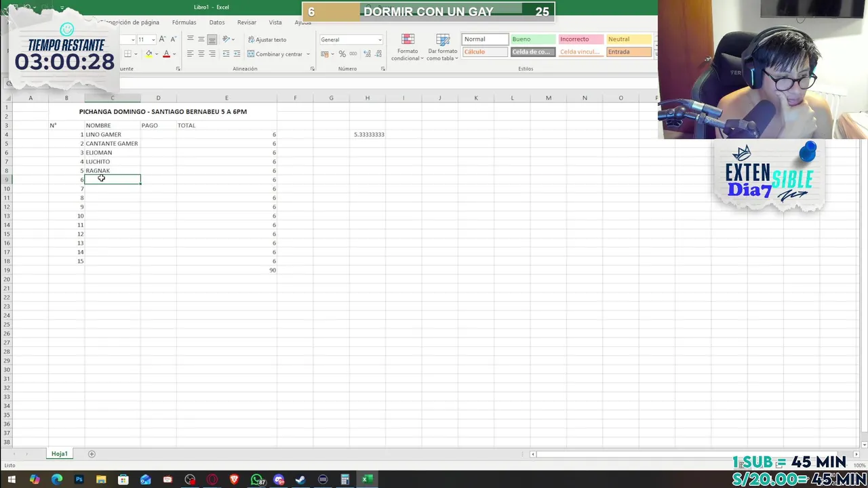The height and width of the screenshot is (488, 868).
Task: Add a new sheet with plus button
Action: tap(92, 453)
